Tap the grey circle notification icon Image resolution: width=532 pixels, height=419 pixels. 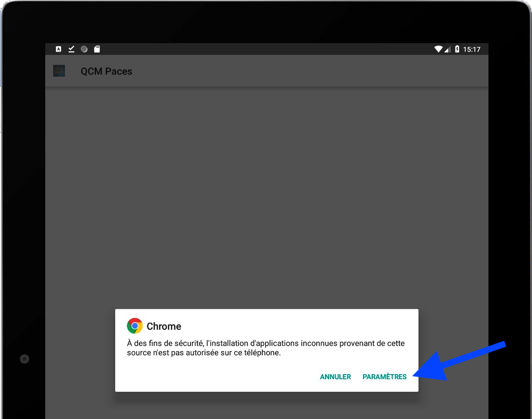coord(84,49)
